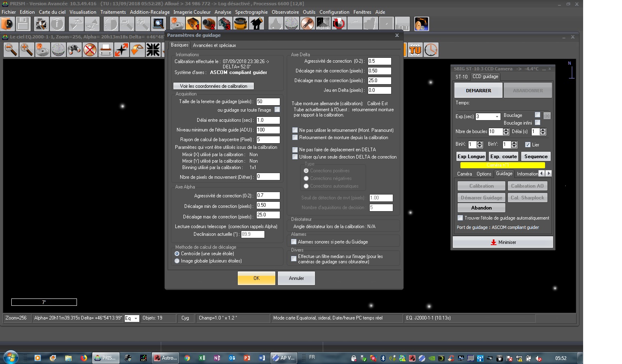Click the camera number 2 toolbar icon
The height and width of the screenshot is (364, 622).
pyautogui.click(x=209, y=24)
